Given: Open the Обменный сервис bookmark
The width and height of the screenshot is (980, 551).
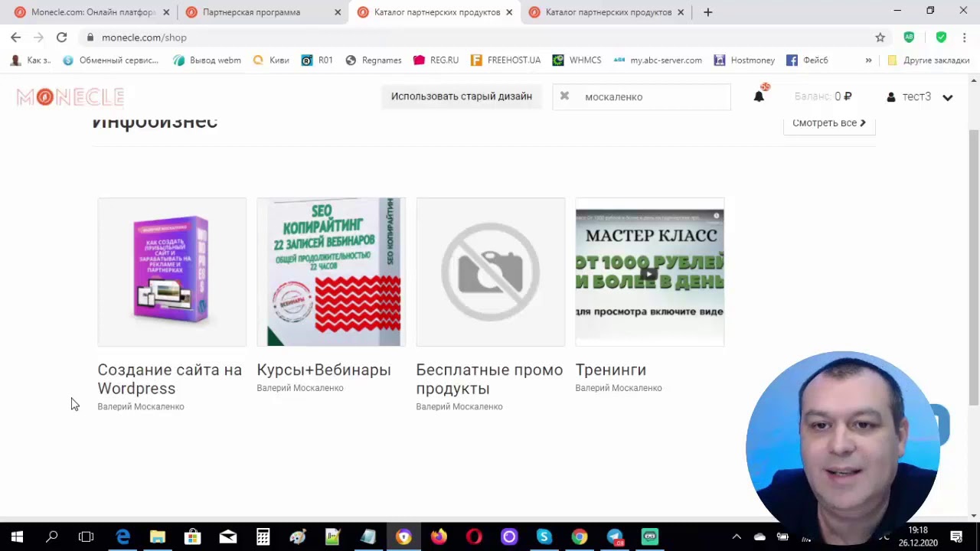Looking at the screenshot, I should click(110, 60).
